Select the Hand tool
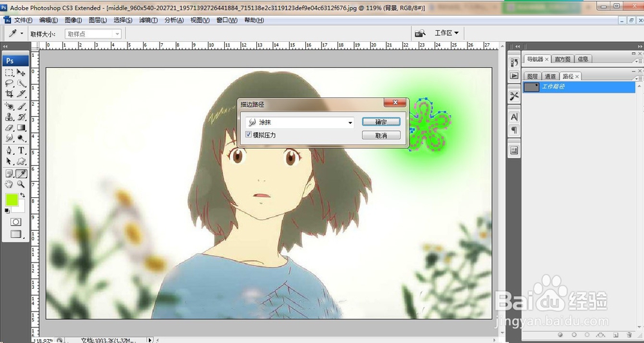This screenshot has height=343, width=644. pyautogui.click(x=9, y=184)
